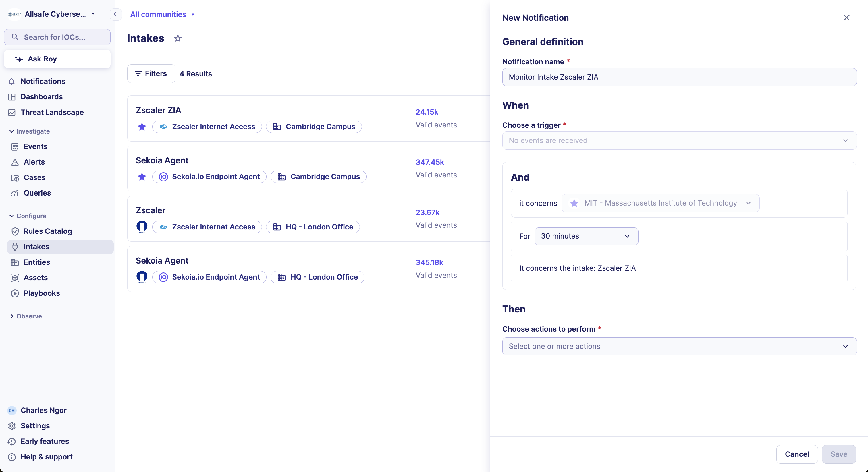The height and width of the screenshot is (472, 868).
Task: Collapse the Investigate section
Action: pos(12,131)
